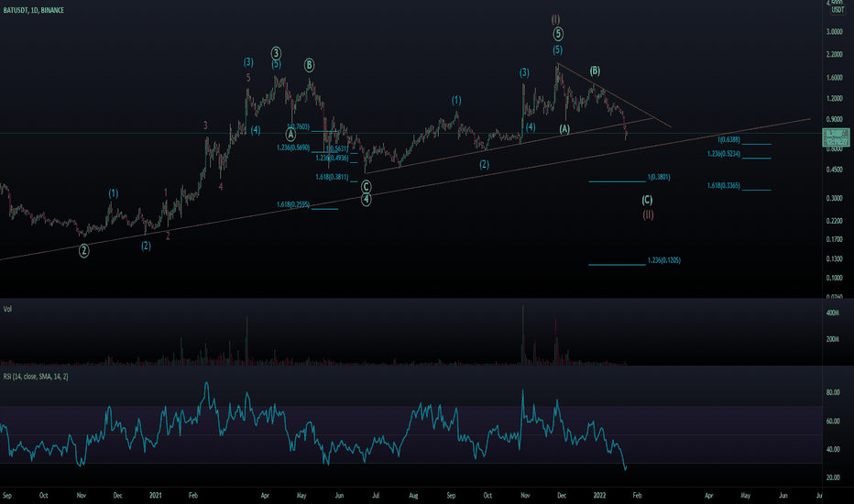Screen dimensions: 854x504
Task: Click the 0.1000 price axis value
Action: (835, 278)
